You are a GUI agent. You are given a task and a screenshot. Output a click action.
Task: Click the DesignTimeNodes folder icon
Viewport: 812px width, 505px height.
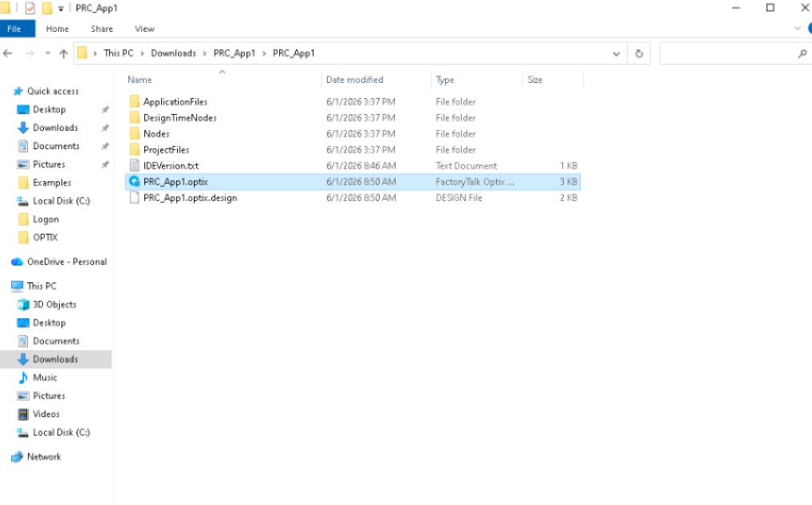[x=135, y=117]
